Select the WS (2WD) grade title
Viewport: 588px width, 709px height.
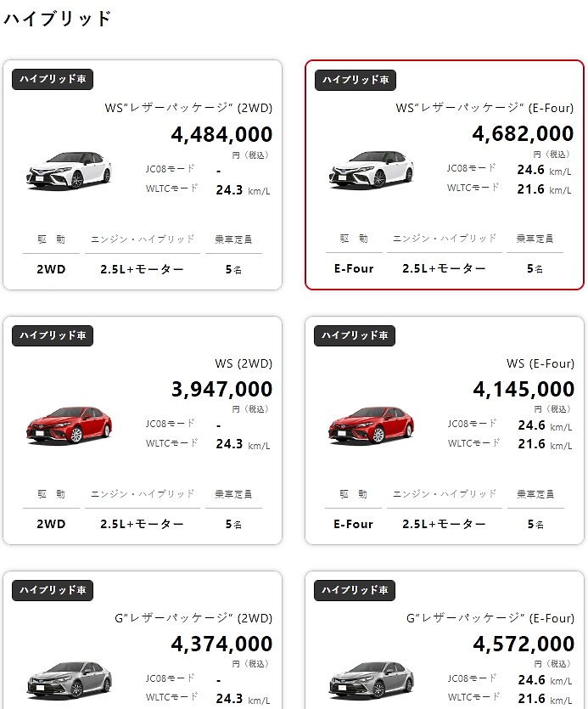pyautogui.click(x=244, y=363)
